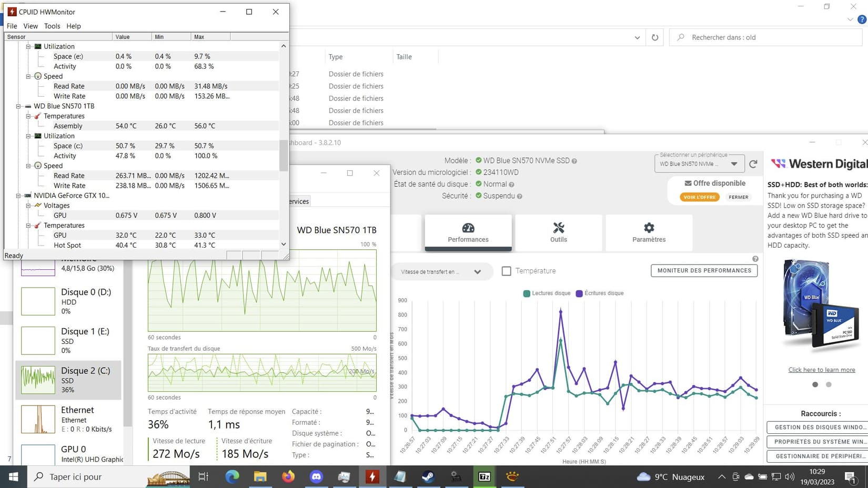Open Task View from the taskbar
This screenshot has width=868, height=488.
click(x=203, y=476)
